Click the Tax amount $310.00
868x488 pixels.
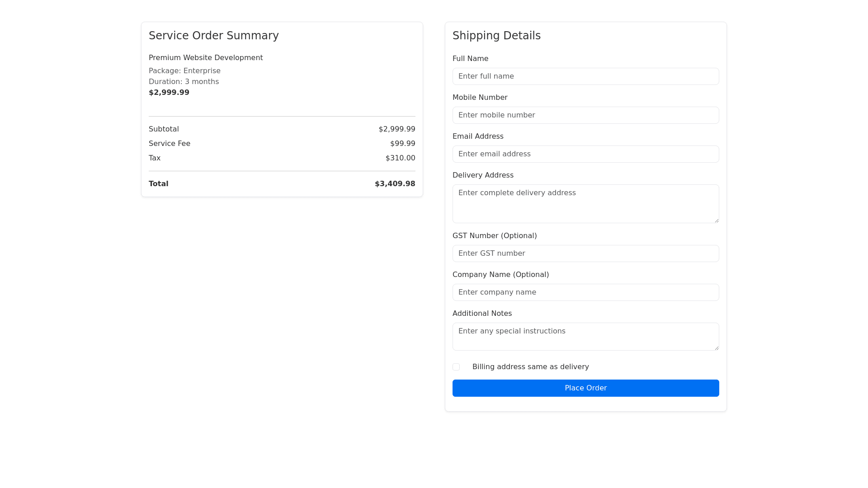pos(400,158)
